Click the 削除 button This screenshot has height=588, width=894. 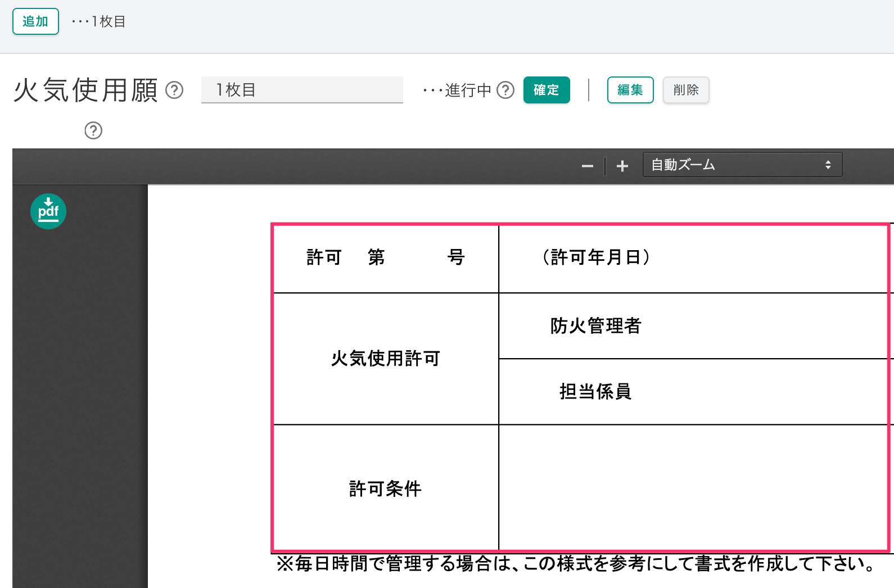pyautogui.click(x=685, y=90)
